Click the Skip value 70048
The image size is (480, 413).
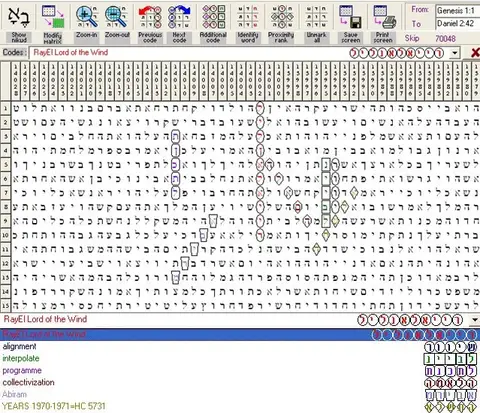(445, 38)
